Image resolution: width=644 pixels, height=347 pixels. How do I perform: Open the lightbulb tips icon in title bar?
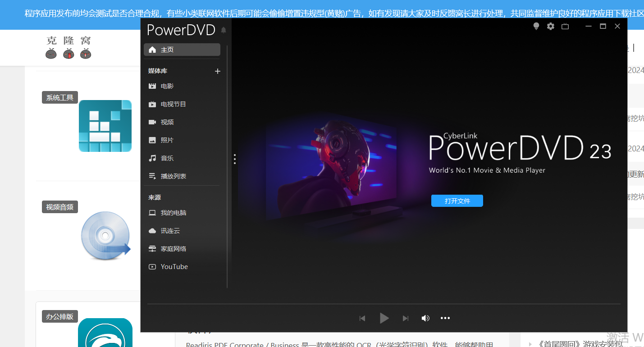pyautogui.click(x=536, y=26)
